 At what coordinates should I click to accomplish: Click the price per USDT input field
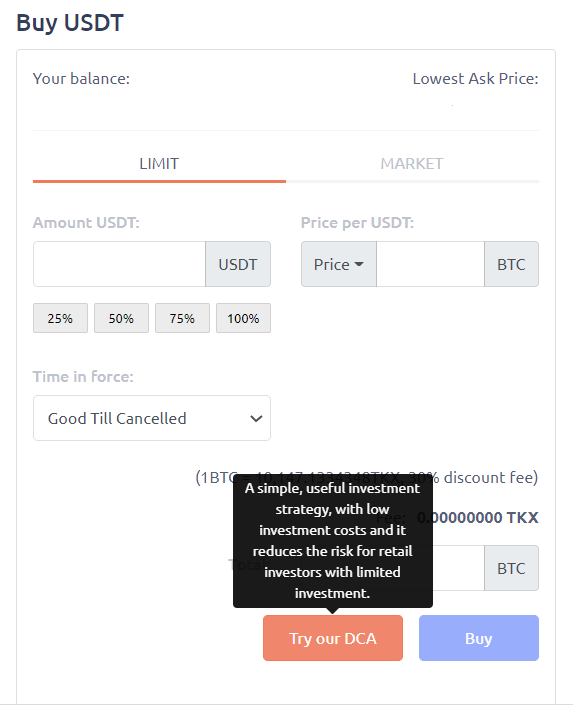tap(430, 264)
